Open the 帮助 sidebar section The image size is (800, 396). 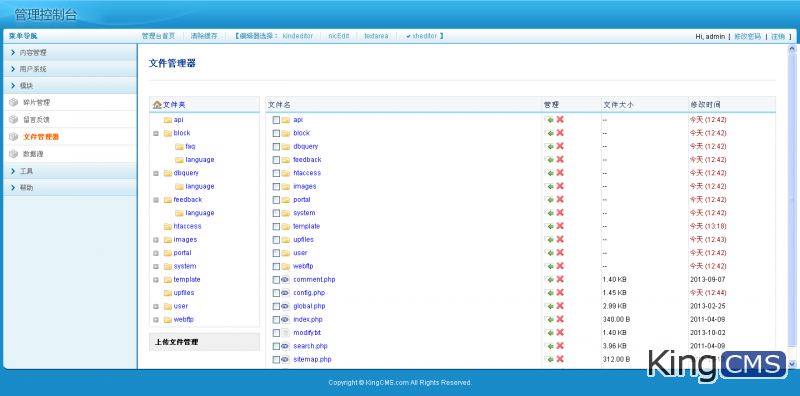[x=70, y=187]
